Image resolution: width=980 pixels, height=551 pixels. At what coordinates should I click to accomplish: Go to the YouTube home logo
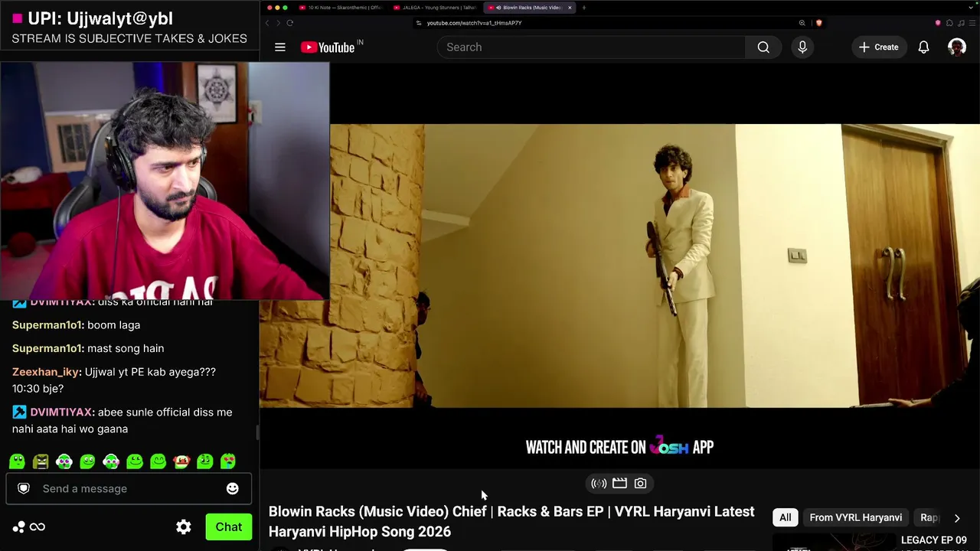pyautogui.click(x=328, y=47)
